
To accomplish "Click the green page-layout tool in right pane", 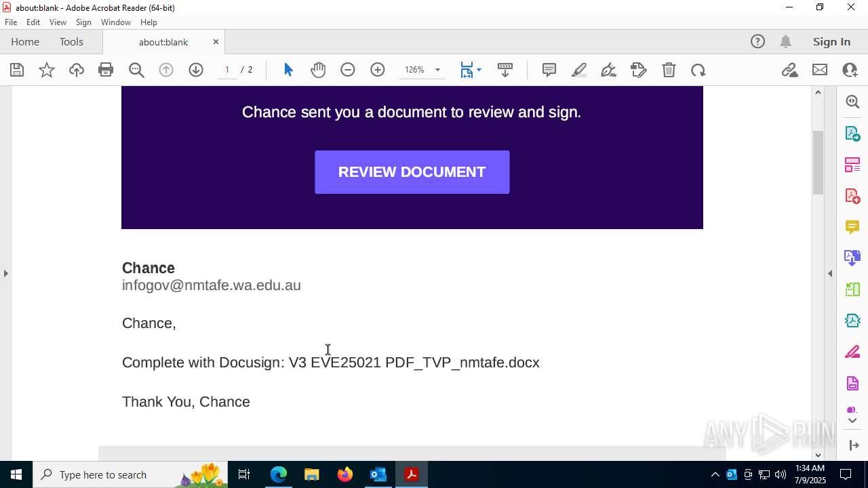I will (852, 289).
